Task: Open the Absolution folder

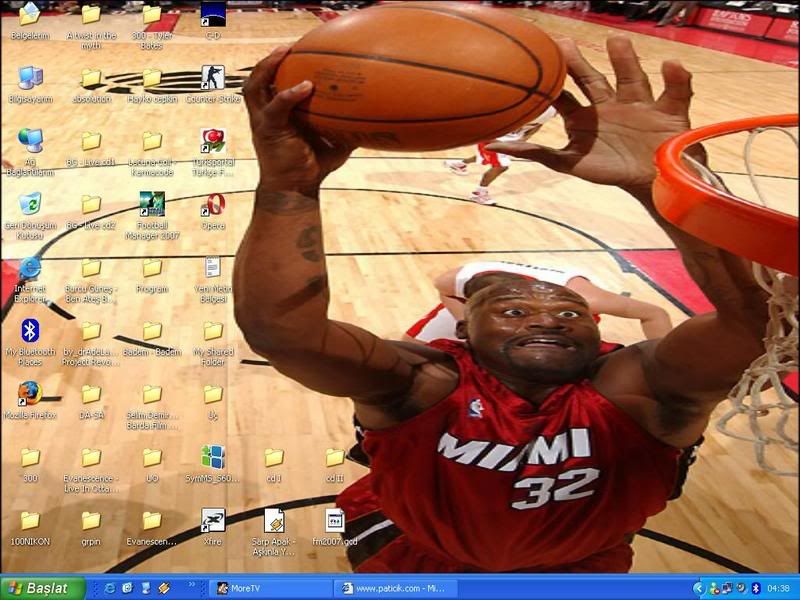Action: click(x=91, y=78)
